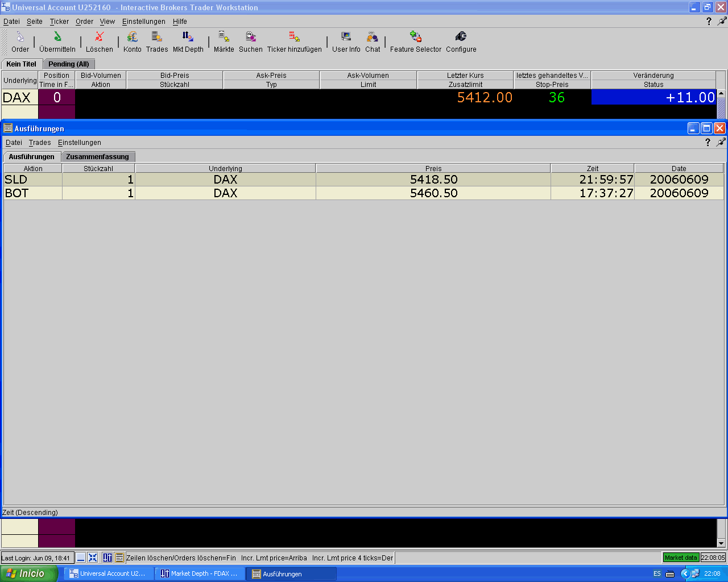Open the Order menu
Viewport: 728px width, 582px height.
coord(84,21)
